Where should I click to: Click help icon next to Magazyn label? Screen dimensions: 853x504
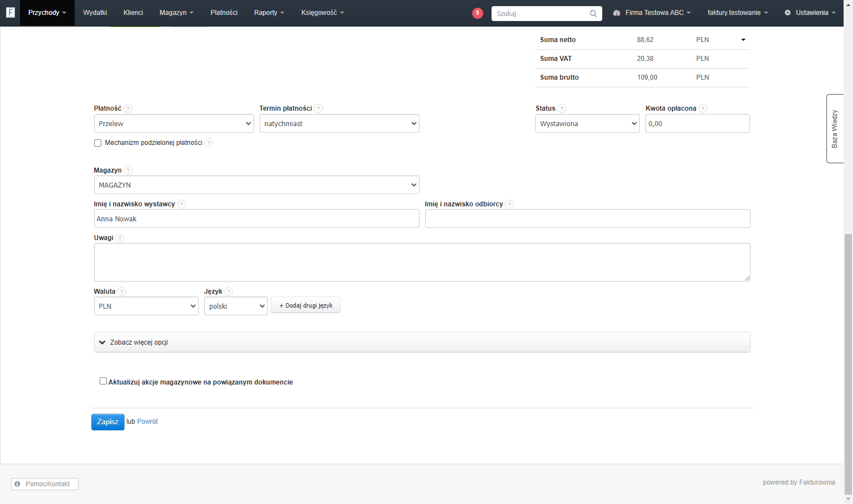(x=128, y=170)
